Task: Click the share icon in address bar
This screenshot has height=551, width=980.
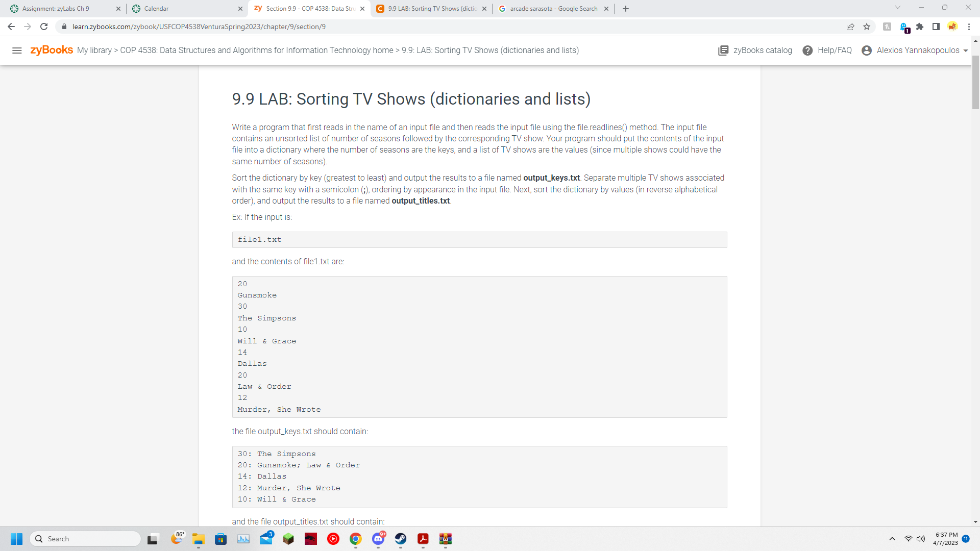Action: [850, 27]
